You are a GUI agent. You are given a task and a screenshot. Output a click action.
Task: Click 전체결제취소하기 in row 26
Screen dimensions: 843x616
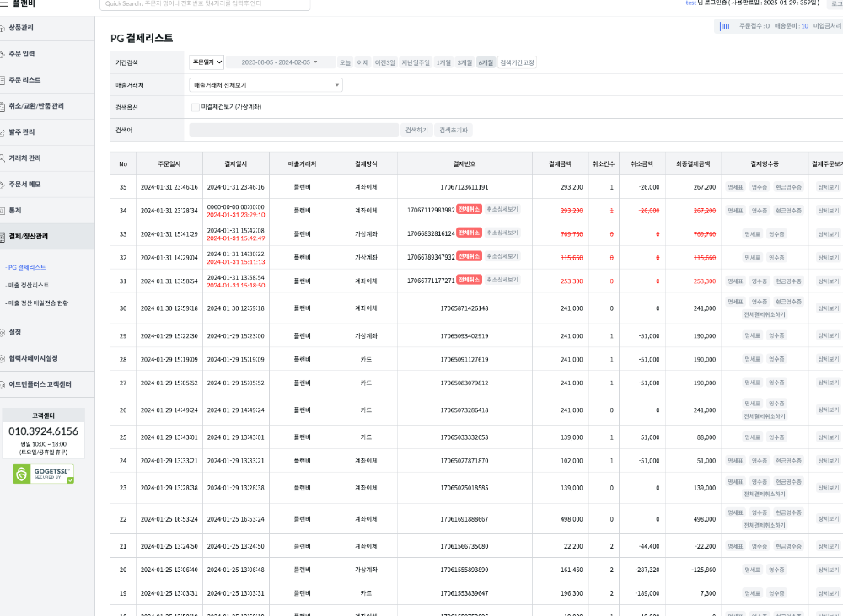coord(765,416)
